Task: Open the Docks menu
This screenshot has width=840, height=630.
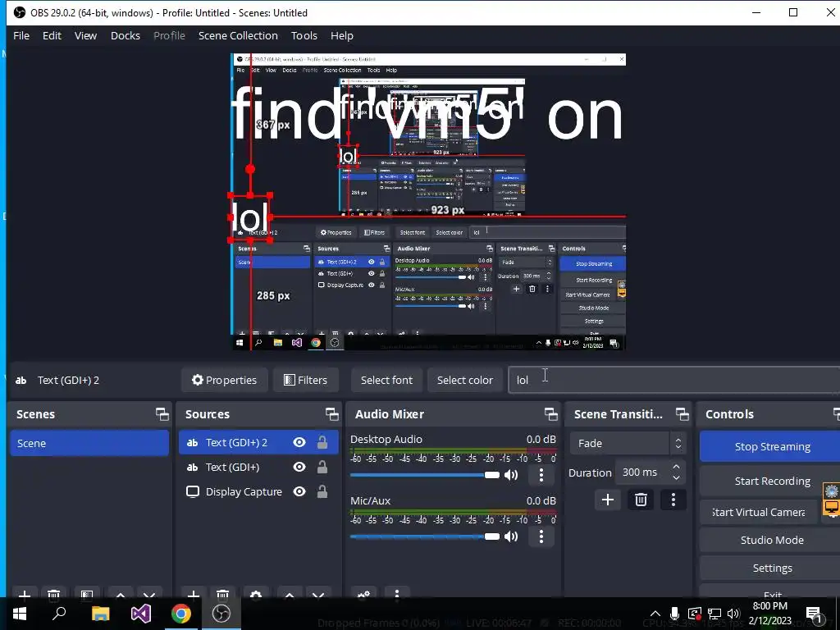Action: click(126, 35)
